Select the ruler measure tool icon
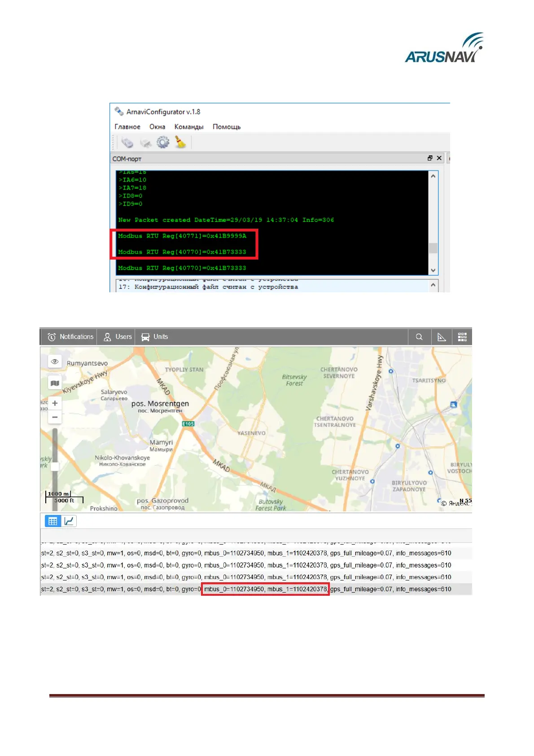534x756 pixels. (x=442, y=337)
